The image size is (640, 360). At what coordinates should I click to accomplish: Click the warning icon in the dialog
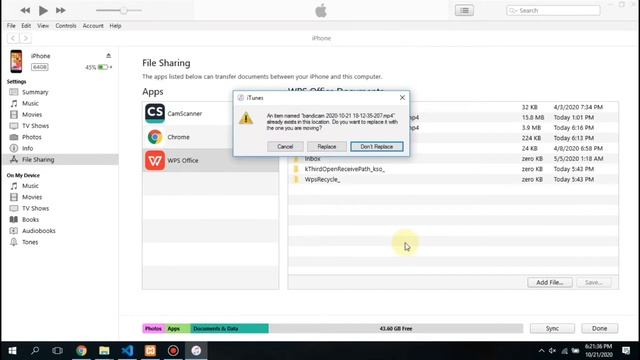(246, 118)
